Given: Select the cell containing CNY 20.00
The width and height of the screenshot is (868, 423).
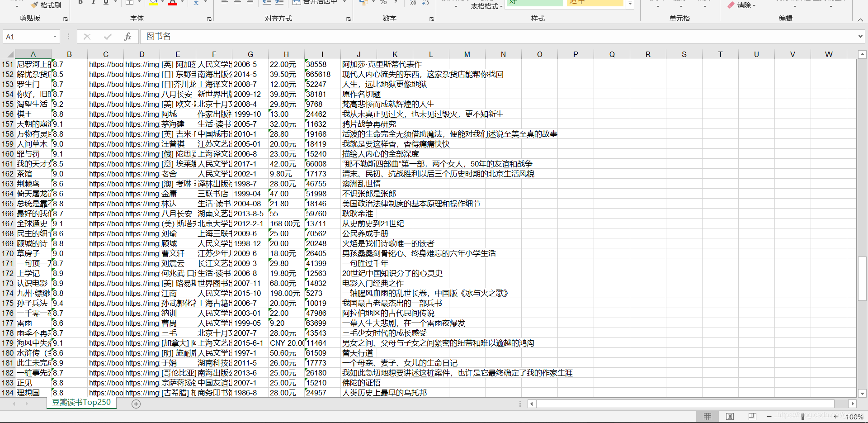Looking at the screenshot, I should point(286,343).
